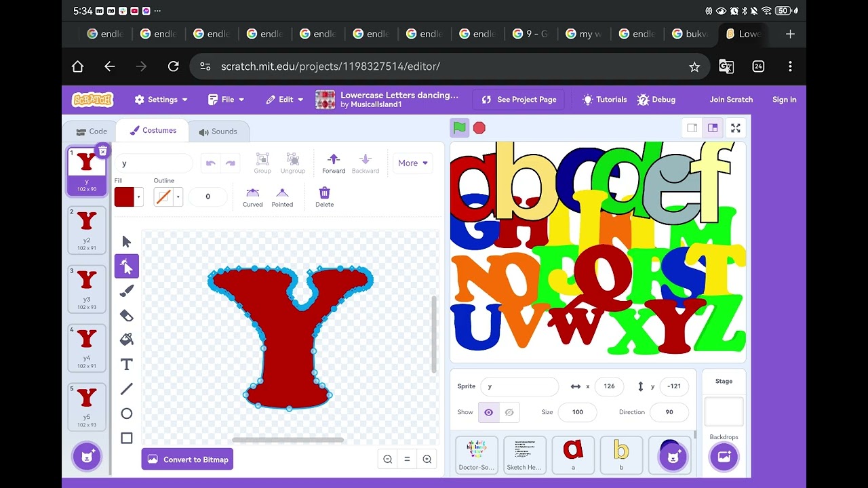868x488 pixels.
Task: Delete the selected shape with trash icon
Action: pos(325,197)
